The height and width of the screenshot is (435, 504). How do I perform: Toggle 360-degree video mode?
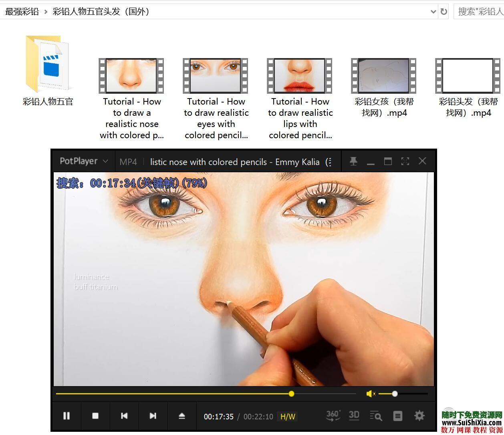click(333, 415)
